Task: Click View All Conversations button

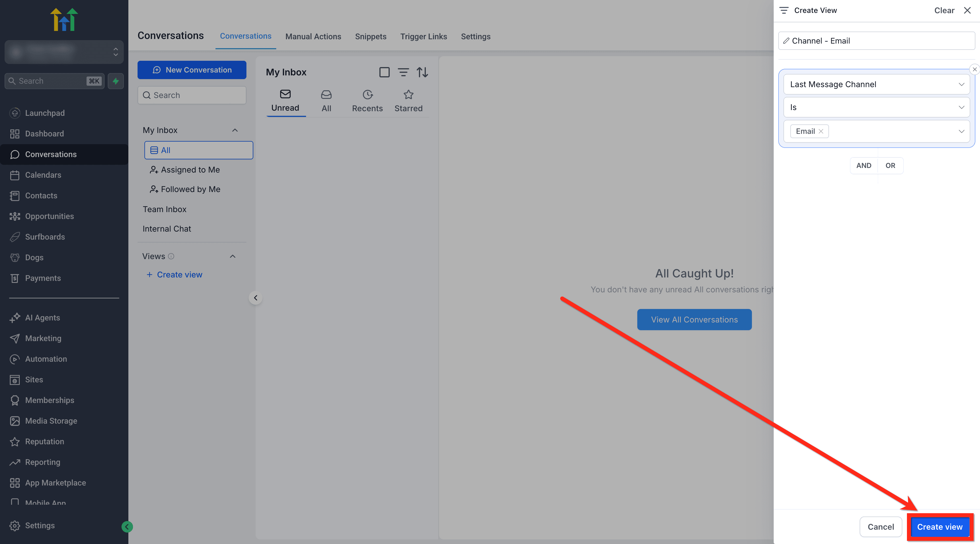Action: 694,320
